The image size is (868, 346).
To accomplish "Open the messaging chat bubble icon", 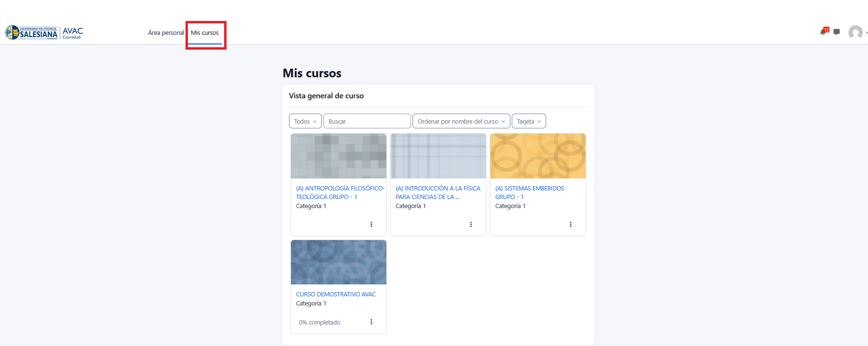I will tap(837, 32).
